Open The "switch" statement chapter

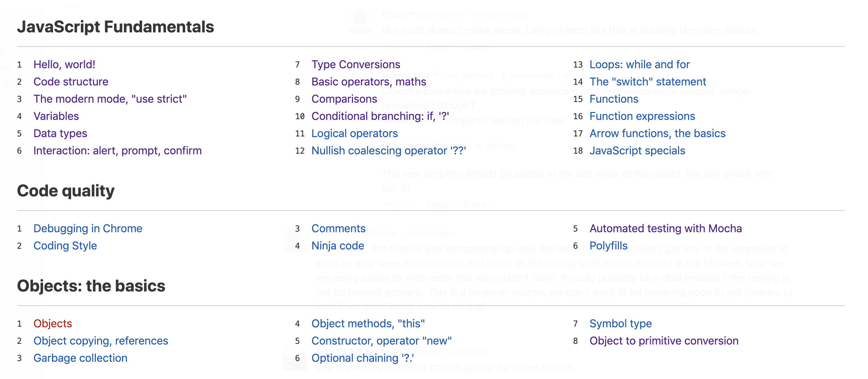[648, 82]
